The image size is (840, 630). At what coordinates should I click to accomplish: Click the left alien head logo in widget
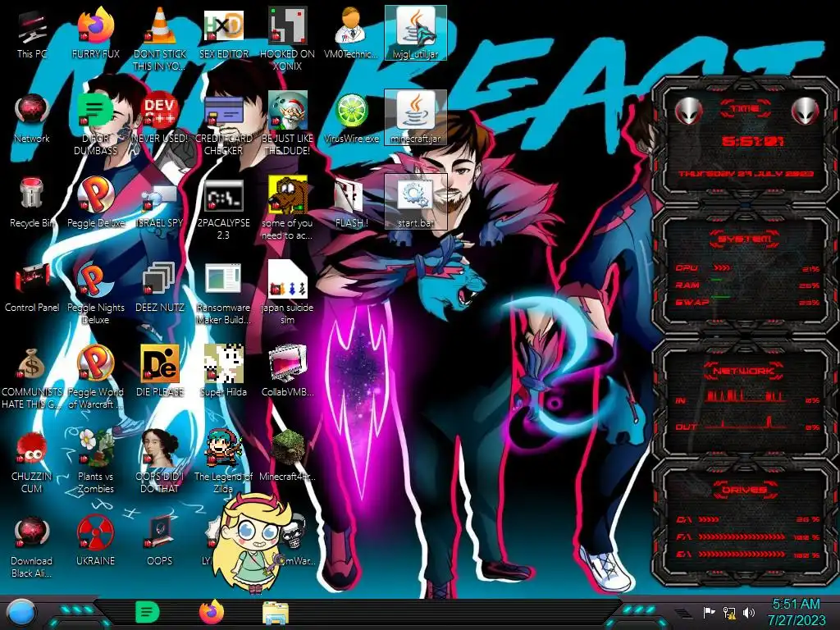[x=688, y=112]
